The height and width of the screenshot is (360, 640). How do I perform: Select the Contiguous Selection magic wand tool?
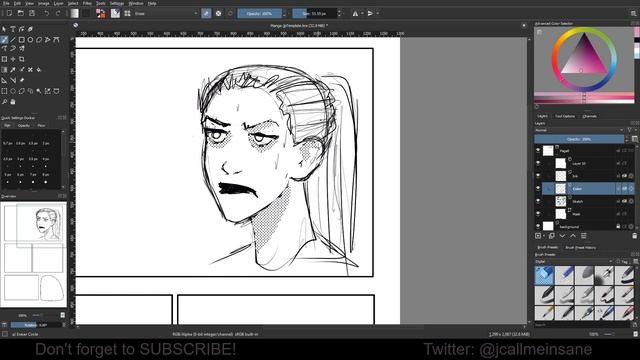[x=39, y=91]
